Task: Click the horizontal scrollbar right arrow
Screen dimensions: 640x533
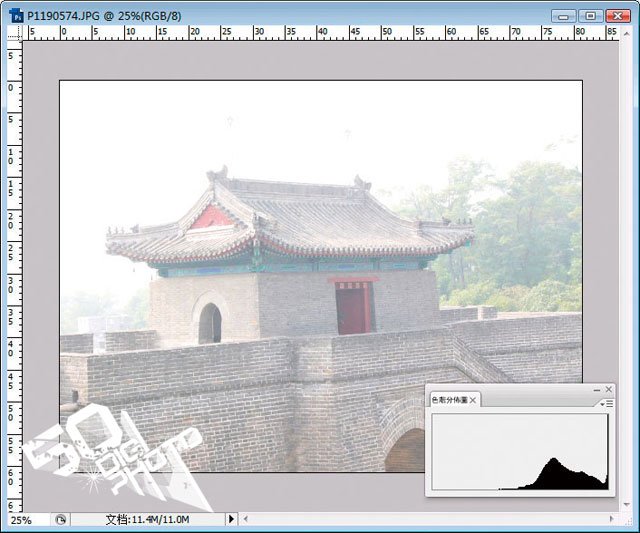Action: (x=611, y=519)
